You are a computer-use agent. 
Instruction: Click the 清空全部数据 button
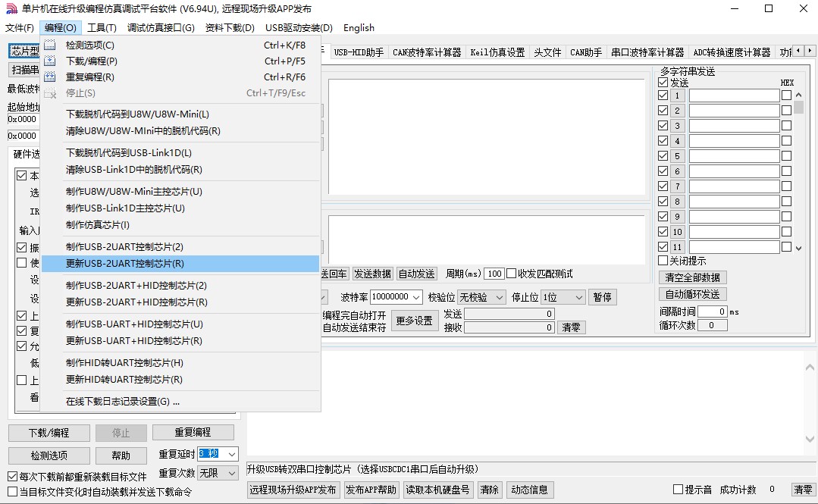point(693,277)
